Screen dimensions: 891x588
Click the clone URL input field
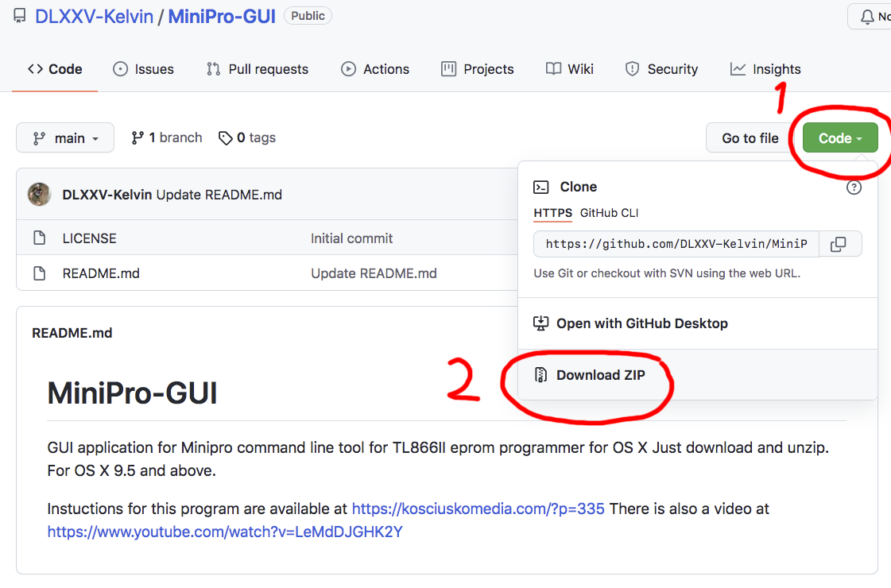pos(676,244)
